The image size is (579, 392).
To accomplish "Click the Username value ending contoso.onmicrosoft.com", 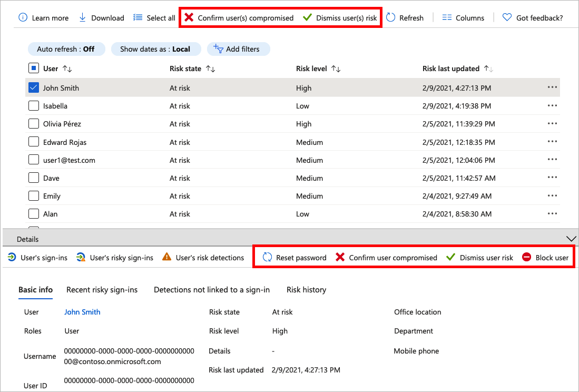I will point(129,356).
